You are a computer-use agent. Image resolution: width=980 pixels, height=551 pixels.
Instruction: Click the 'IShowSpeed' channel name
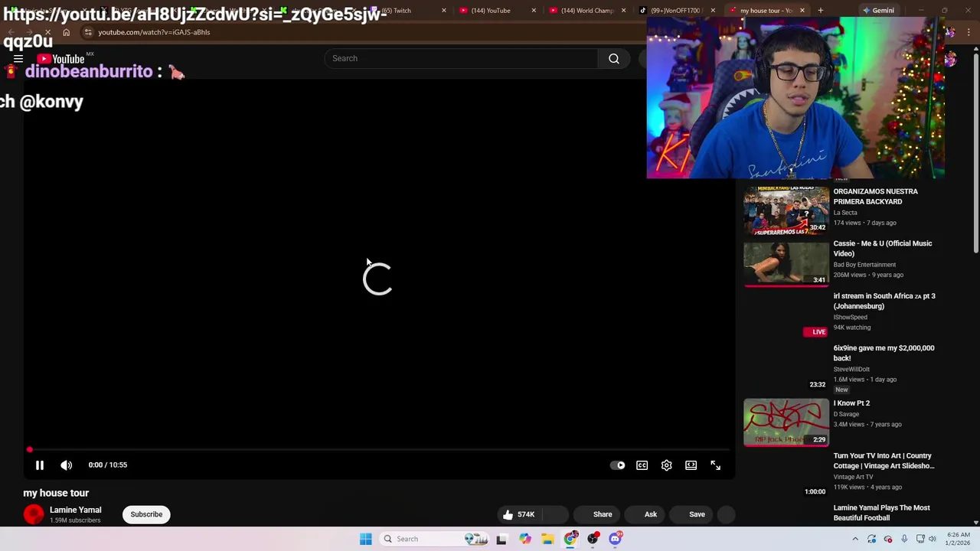pos(850,317)
